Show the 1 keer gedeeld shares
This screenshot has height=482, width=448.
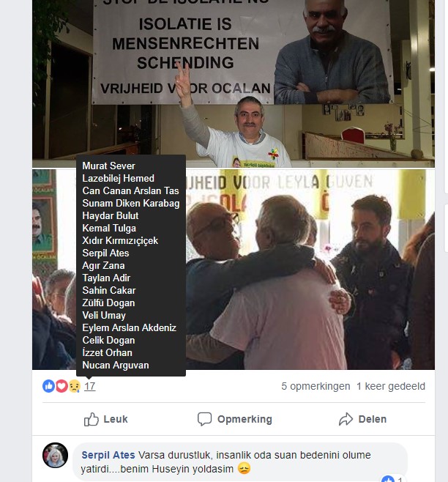(391, 386)
